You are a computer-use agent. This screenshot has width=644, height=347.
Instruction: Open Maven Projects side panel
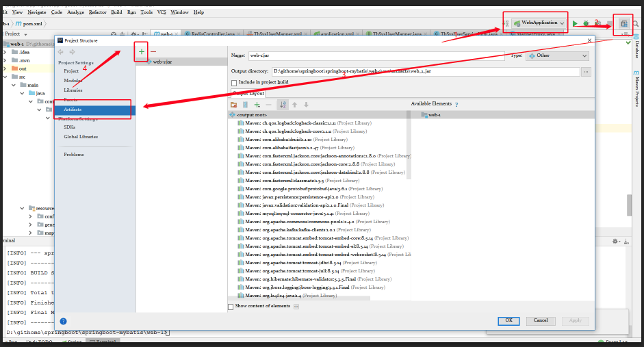click(636, 88)
